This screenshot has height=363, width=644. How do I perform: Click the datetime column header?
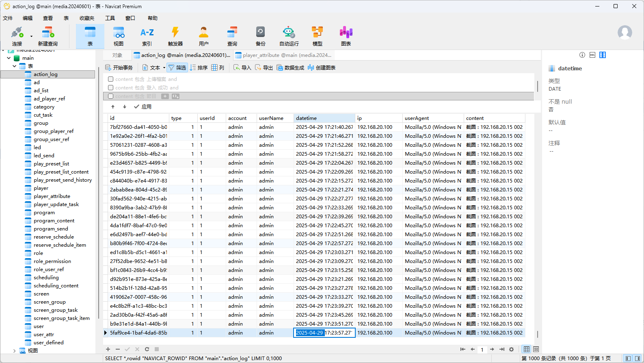pyautogui.click(x=324, y=118)
